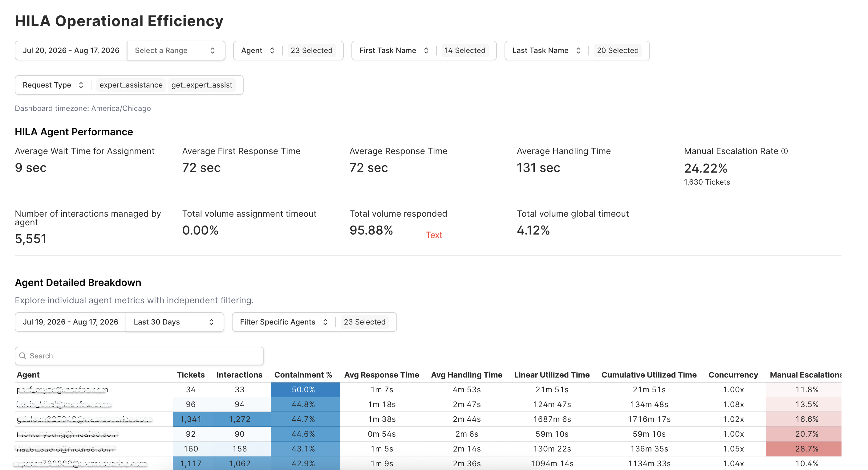Click the 1.08x concurrency cell
The width and height of the screenshot is (868, 470).
coord(733,404)
